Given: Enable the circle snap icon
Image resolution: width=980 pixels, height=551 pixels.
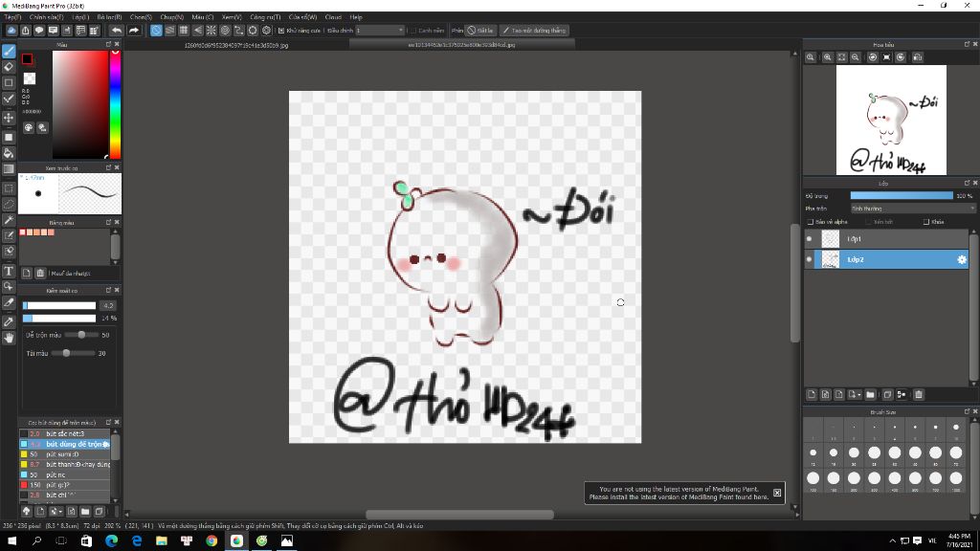Looking at the screenshot, I should [x=225, y=30].
